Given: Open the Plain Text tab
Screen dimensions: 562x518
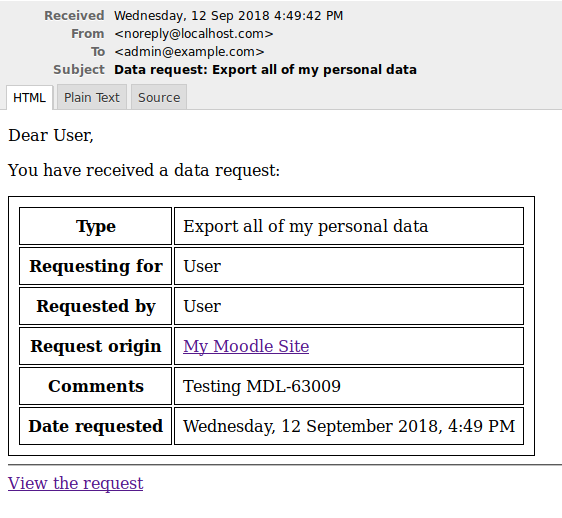Looking at the screenshot, I should [x=92, y=97].
